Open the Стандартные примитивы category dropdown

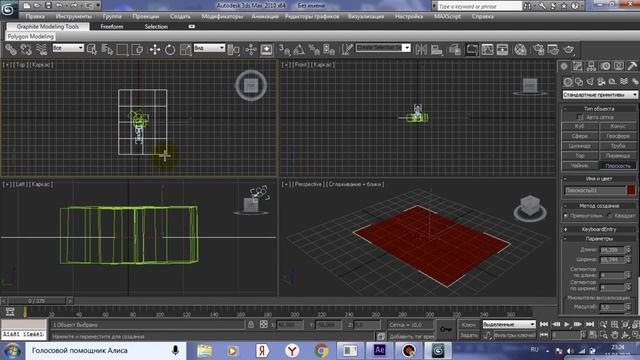[600, 95]
